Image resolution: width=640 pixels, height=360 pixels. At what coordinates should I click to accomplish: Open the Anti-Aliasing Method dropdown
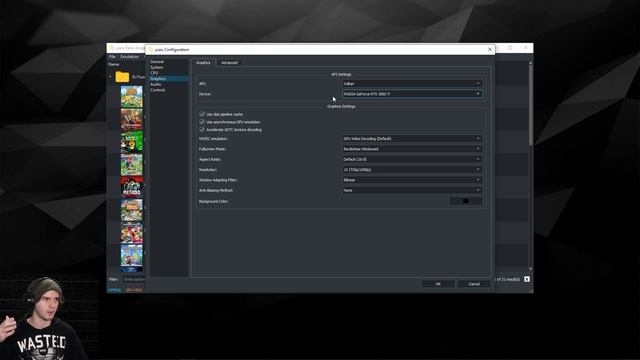(x=412, y=190)
